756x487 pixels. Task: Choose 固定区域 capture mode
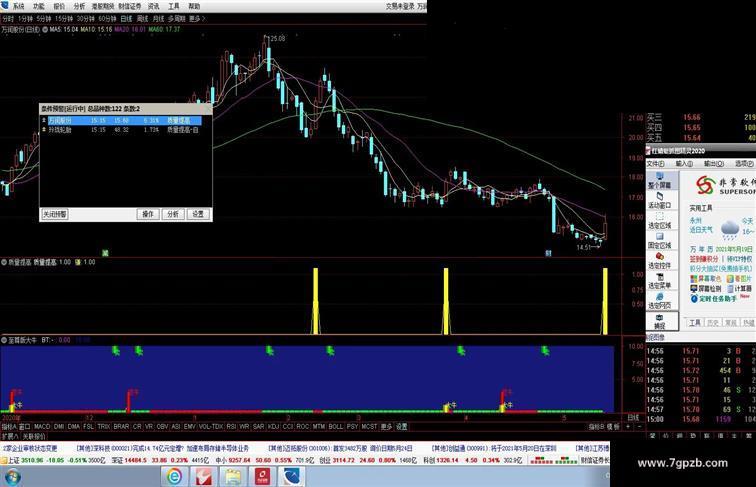(x=660, y=241)
